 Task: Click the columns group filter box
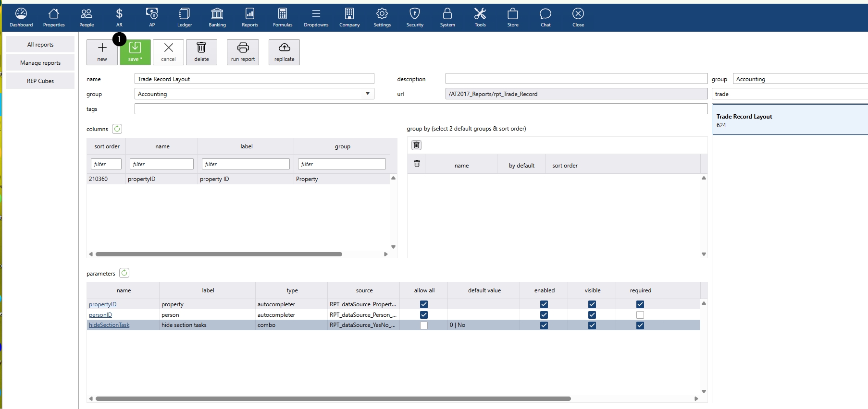pos(342,164)
